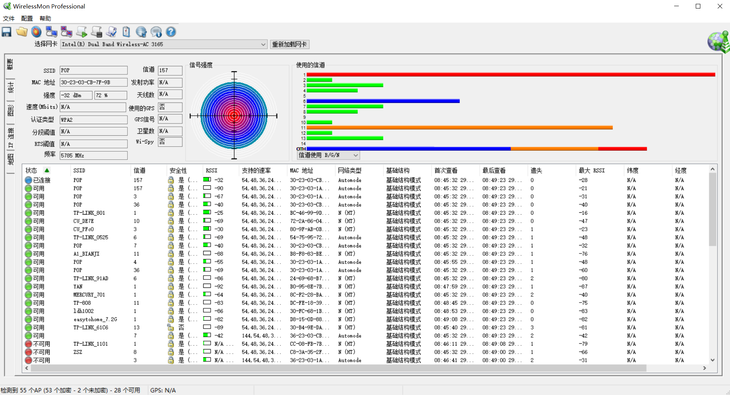Click the blue help question mark icon

pyautogui.click(x=171, y=32)
